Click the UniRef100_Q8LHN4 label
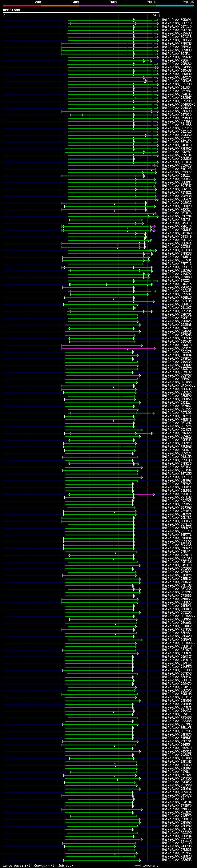Viewport: 197px width, 868px height. (x=177, y=183)
